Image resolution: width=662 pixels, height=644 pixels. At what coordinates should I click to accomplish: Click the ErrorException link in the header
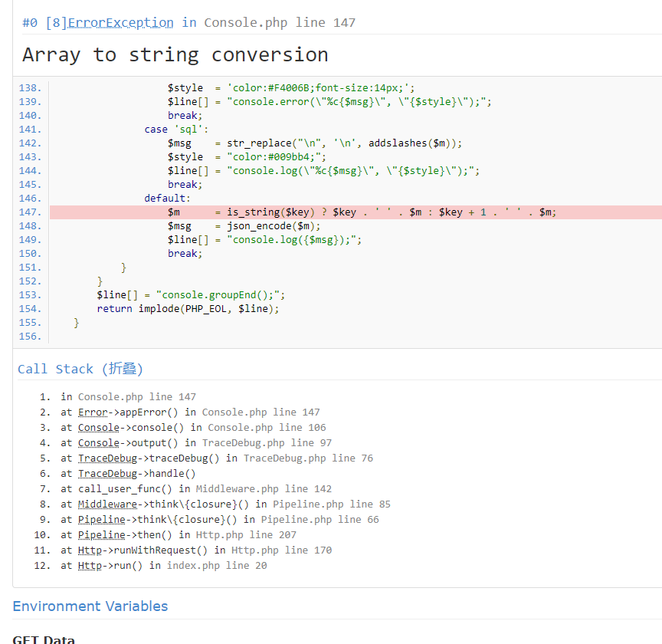click(x=120, y=22)
